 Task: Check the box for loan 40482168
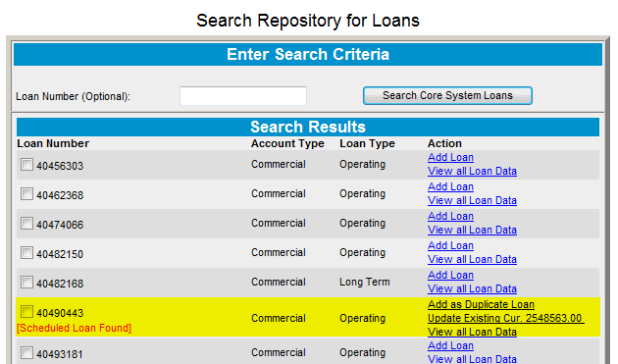click(26, 283)
